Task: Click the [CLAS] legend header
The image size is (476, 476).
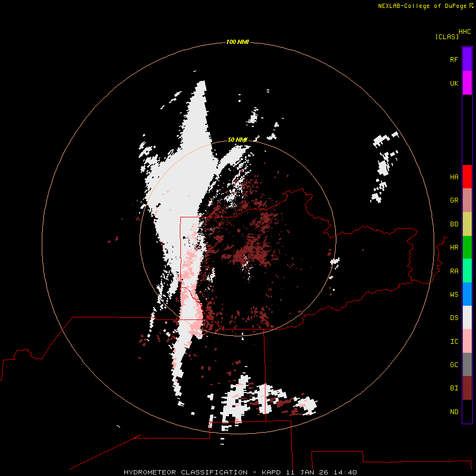Action: (x=447, y=36)
